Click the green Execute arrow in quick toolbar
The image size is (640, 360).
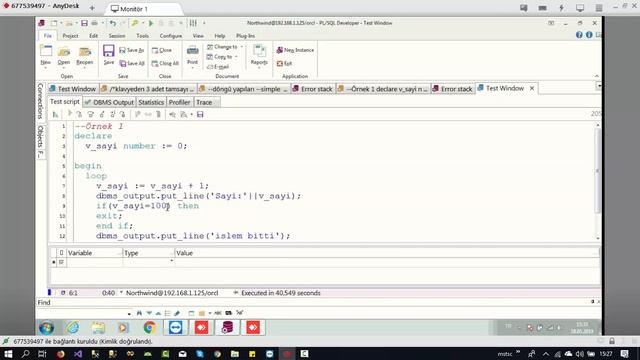point(151,23)
